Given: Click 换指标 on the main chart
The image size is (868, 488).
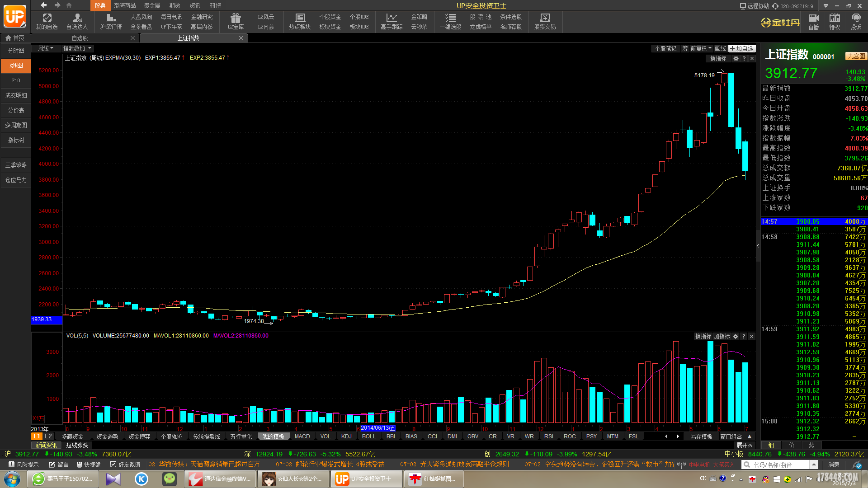Looking at the screenshot, I should click(718, 58).
